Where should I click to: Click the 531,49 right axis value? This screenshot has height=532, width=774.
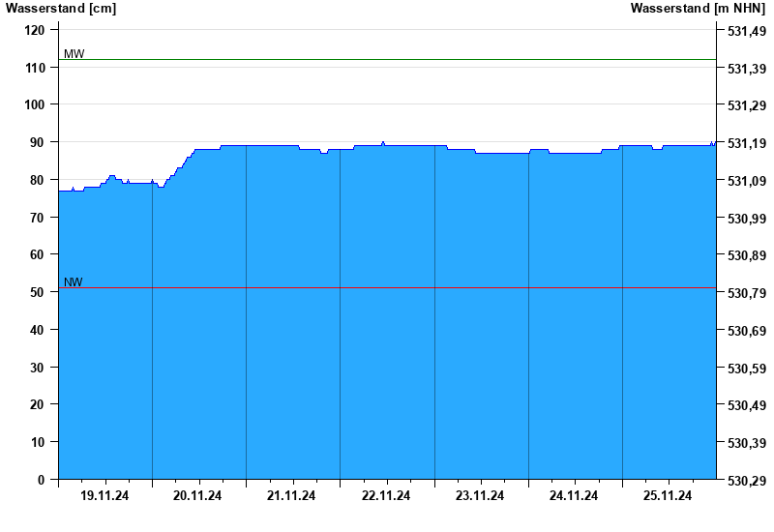coord(747,31)
